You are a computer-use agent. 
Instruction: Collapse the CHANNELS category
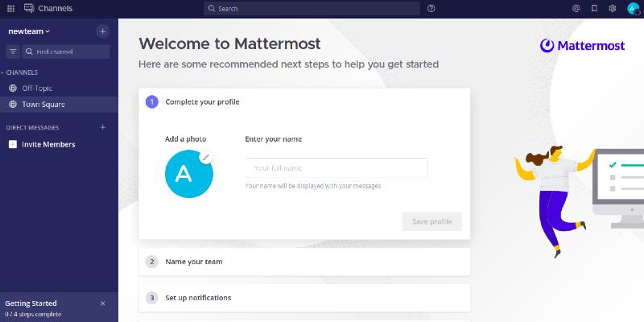click(x=19, y=72)
